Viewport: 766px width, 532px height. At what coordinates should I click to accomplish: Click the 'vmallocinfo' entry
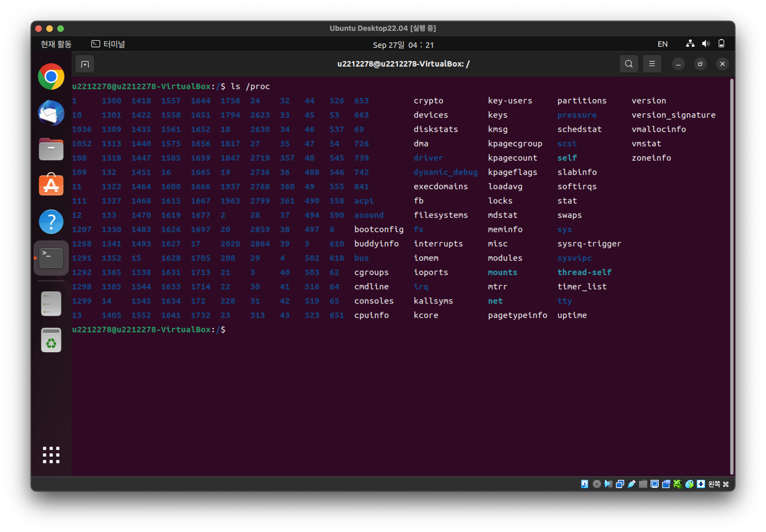659,129
